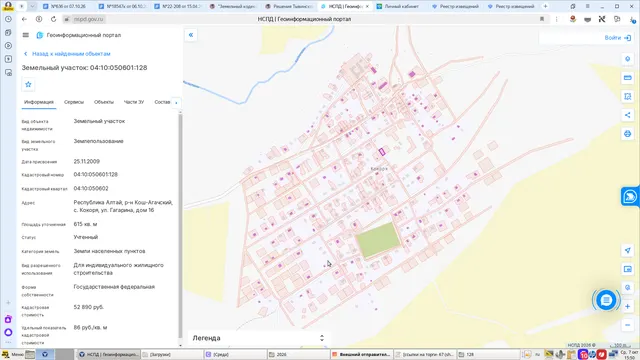This screenshot has height=360, width=640.
Task: Zoom out the map with minus
Action: click(628, 325)
